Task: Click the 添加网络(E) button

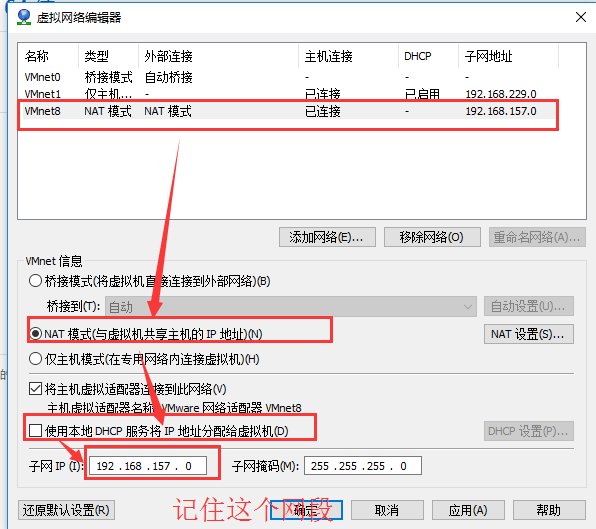Action: [327, 237]
